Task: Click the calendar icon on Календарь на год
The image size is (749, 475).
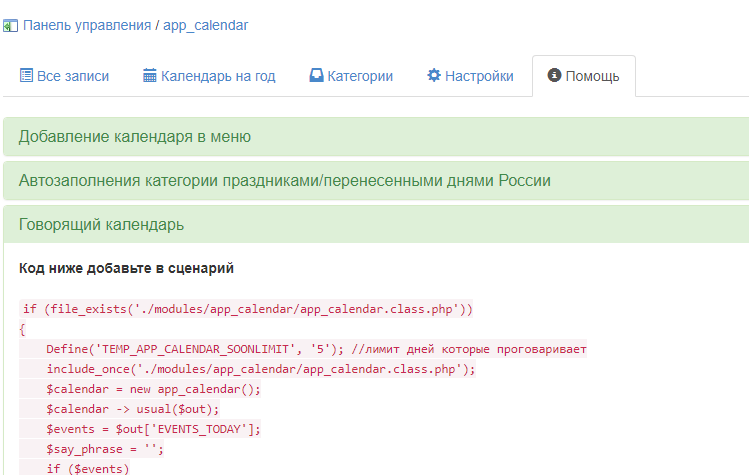Action: tap(150, 76)
